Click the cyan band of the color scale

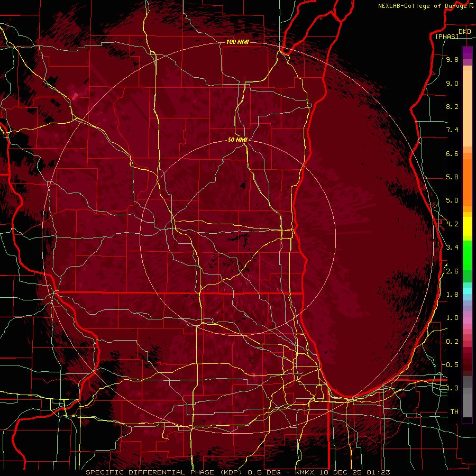click(x=467, y=291)
